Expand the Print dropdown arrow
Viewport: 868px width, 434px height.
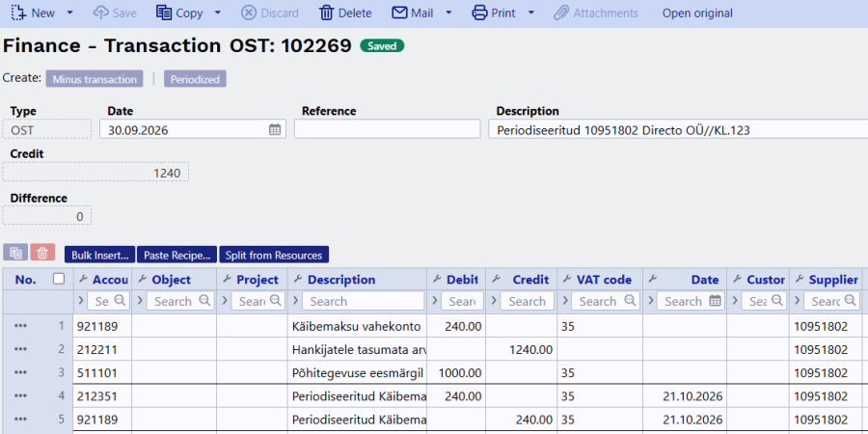(x=530, y=13)
